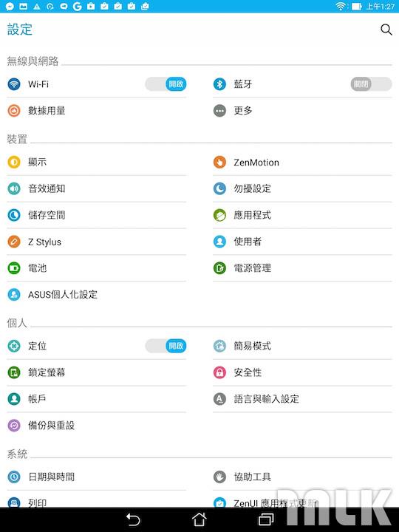Image resolution: width=399 pixels, height=532 pixels.
Task: Tap the Android back navigation button
Action: click(x=133, y=519)
